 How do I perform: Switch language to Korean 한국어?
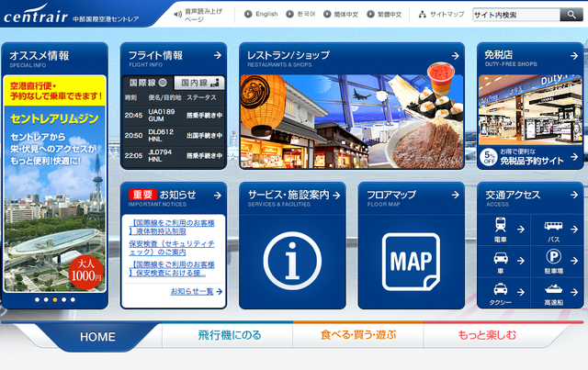click(306, 15)
